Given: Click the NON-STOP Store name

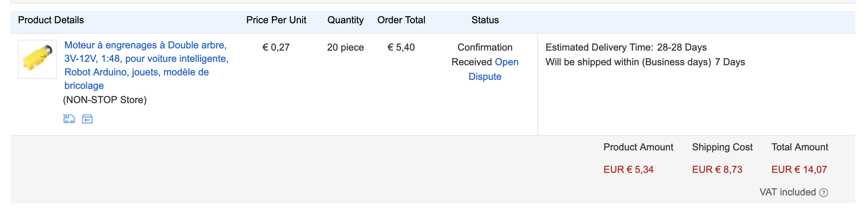Looking at the screenshot, I should [105, 100].
